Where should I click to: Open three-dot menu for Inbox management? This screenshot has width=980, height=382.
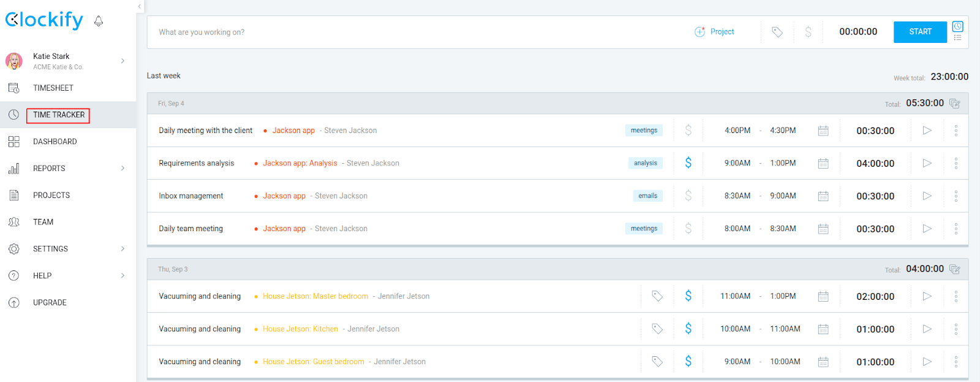[x=956, y=196]
